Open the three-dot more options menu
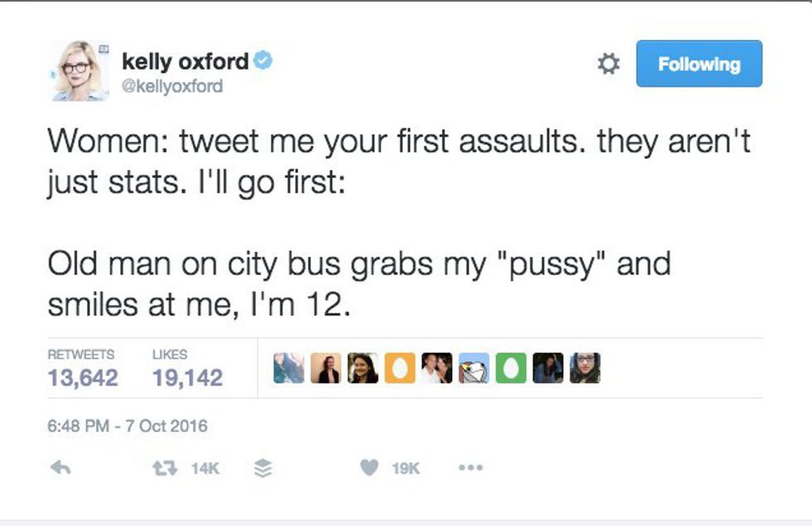This screenshot has height=526, width=812. 470,468
